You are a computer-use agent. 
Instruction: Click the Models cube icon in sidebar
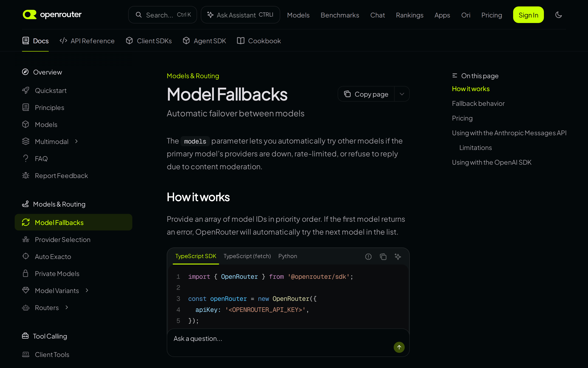[25, 124]
